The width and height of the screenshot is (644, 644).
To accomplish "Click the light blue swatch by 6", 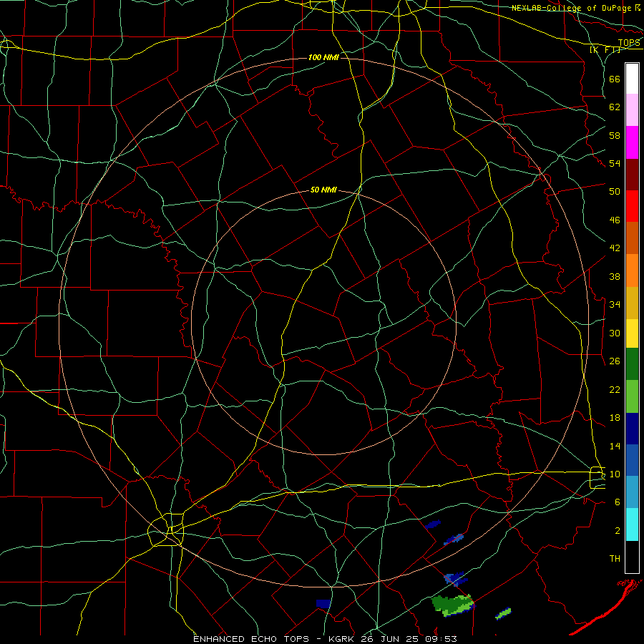I will [x=632, y=492].
